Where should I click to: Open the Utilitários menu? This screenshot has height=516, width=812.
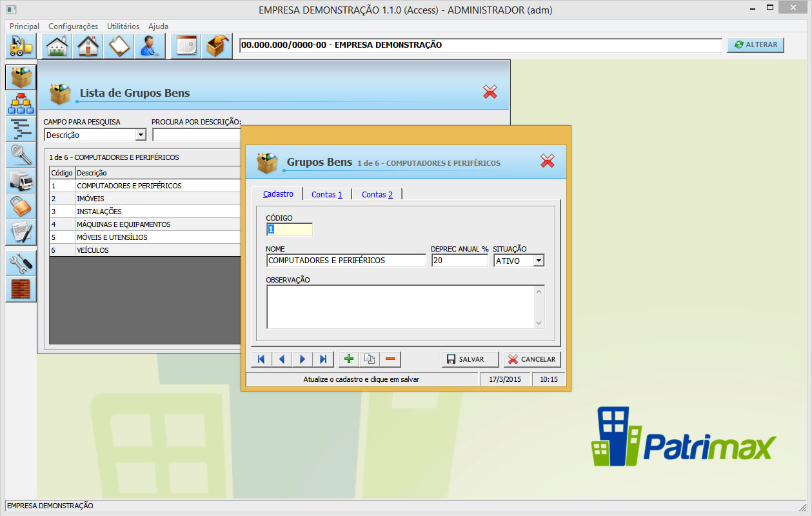(x=123, y=26)
